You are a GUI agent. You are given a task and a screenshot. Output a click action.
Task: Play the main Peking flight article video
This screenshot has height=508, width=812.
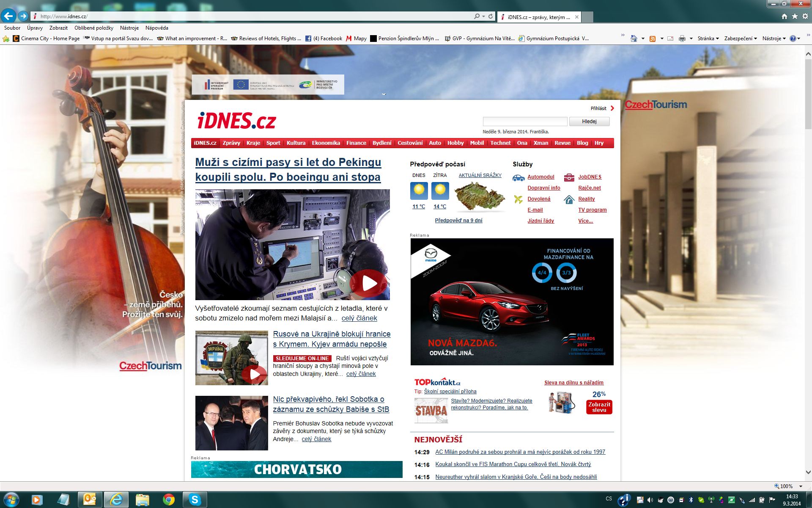369,283
